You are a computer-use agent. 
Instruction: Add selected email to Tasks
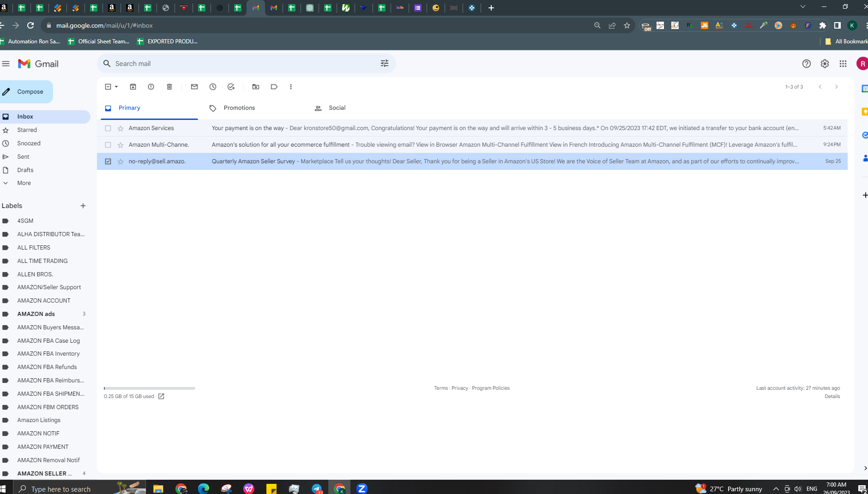(x=231, y=87)
